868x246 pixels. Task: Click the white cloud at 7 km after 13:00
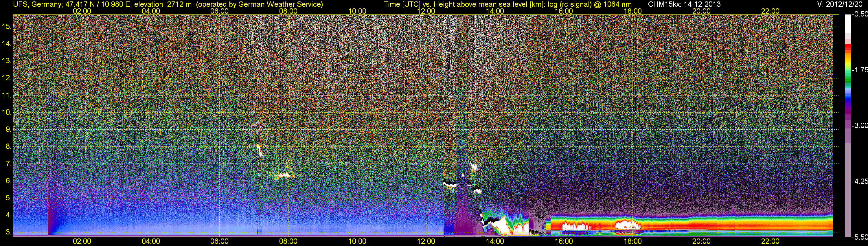(x=474, y=166)
